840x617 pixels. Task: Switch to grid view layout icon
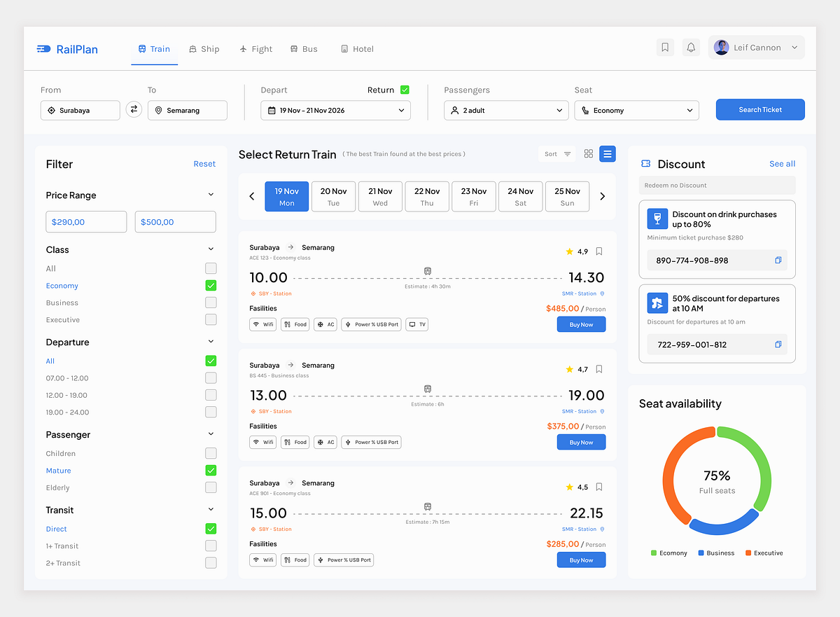pos(588,153)
